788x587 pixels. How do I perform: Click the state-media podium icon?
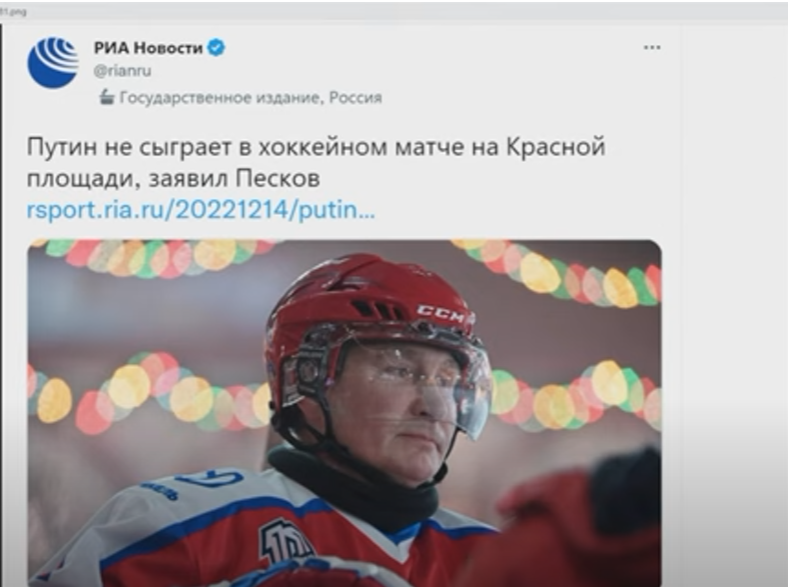[x=107, y=96]
